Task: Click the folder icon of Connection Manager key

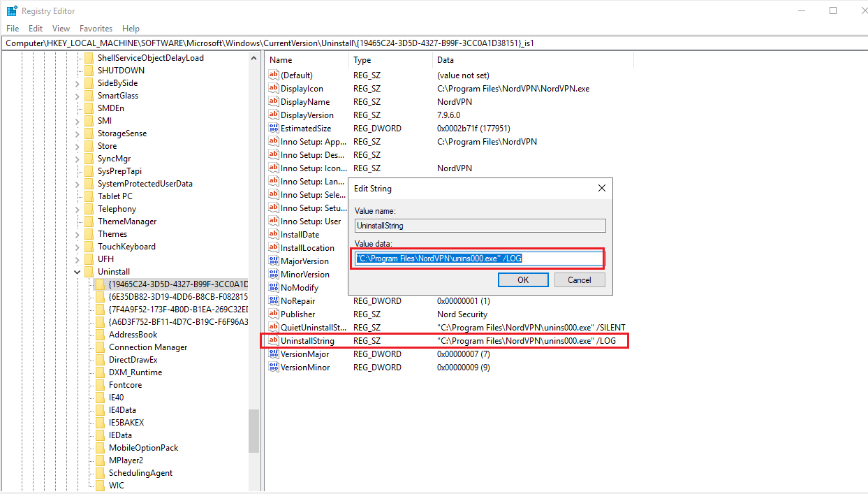Action: point(100,347)
